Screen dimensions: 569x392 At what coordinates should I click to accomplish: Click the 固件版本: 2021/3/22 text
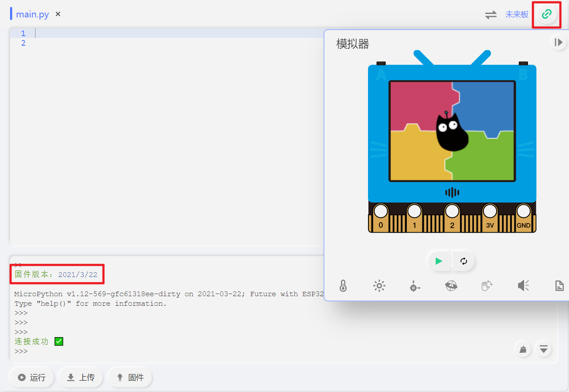56,274
